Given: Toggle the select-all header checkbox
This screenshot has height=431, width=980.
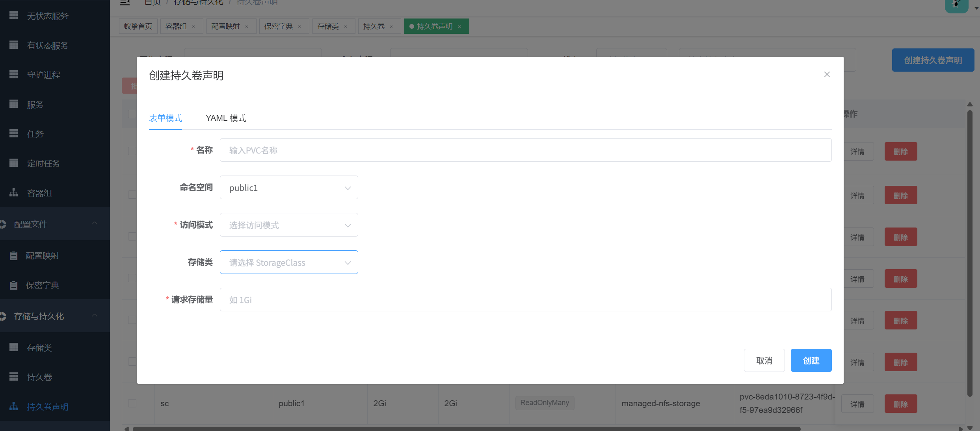Looking at the screenshot, I should [x=132, y=114].
